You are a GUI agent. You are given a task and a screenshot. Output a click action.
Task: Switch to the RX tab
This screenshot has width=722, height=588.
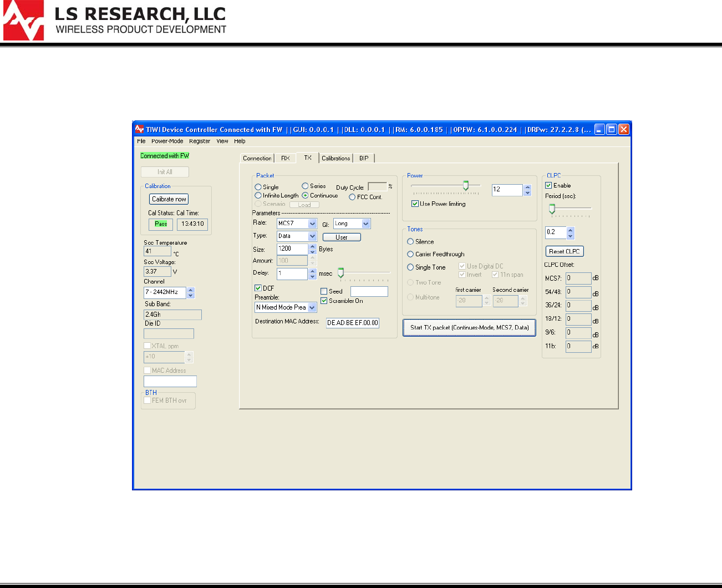click(286, 158)
